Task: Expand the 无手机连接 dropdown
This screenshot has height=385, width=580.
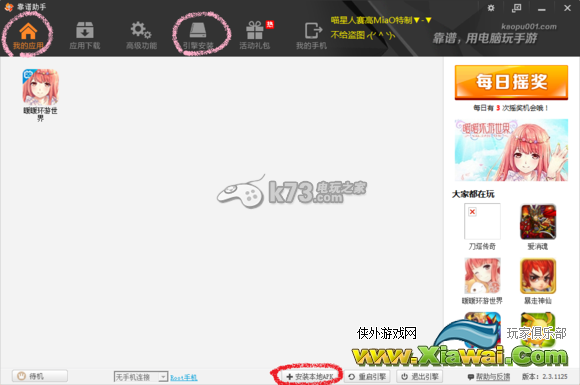Action: [x=163, y=377]
